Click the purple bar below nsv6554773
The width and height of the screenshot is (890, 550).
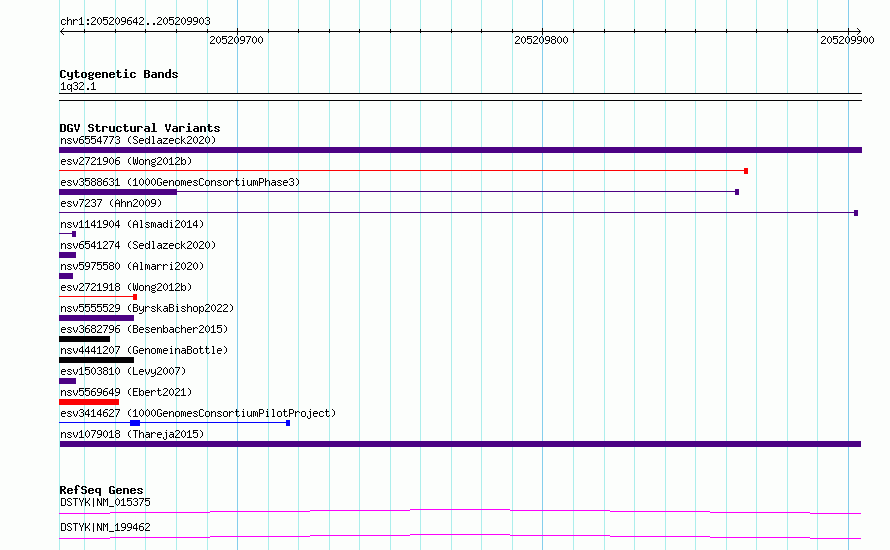pos(460,150)
